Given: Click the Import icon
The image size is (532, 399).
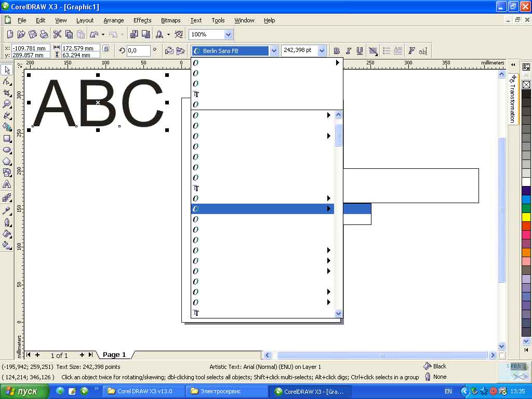Looking at the screenshot, I should point(134,34).
